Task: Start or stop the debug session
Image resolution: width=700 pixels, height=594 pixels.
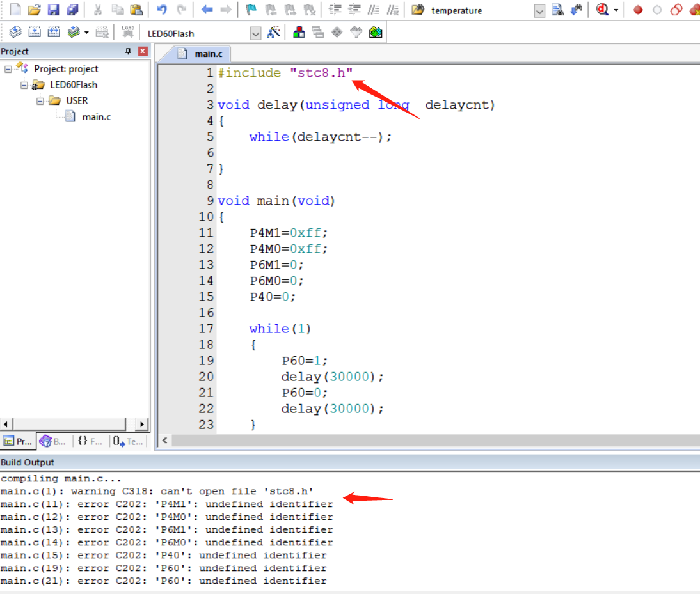Action: (x=603, y=10)
